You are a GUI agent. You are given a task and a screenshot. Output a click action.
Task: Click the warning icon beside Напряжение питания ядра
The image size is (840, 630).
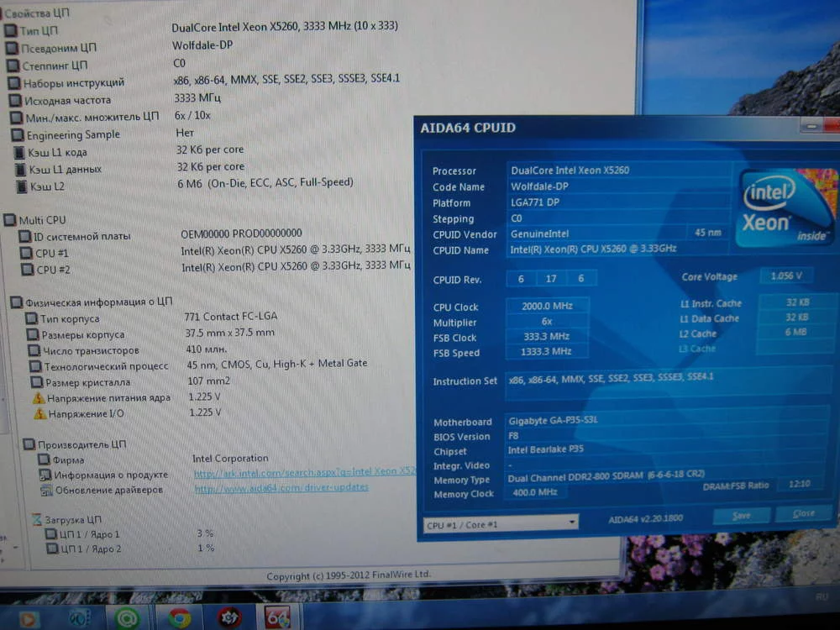coord(39,398)
